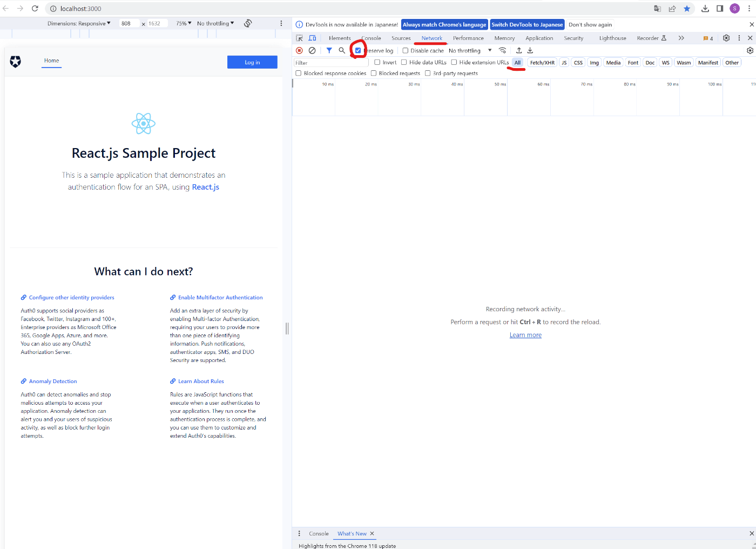Enable Hide data URLs checkbox
The image size is (756, 549).
click(404, 62)
